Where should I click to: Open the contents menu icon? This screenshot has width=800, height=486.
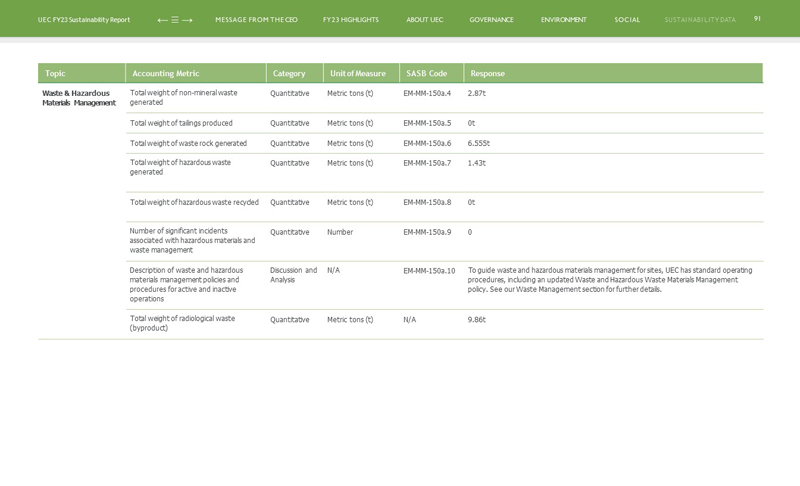coord(175,20)
